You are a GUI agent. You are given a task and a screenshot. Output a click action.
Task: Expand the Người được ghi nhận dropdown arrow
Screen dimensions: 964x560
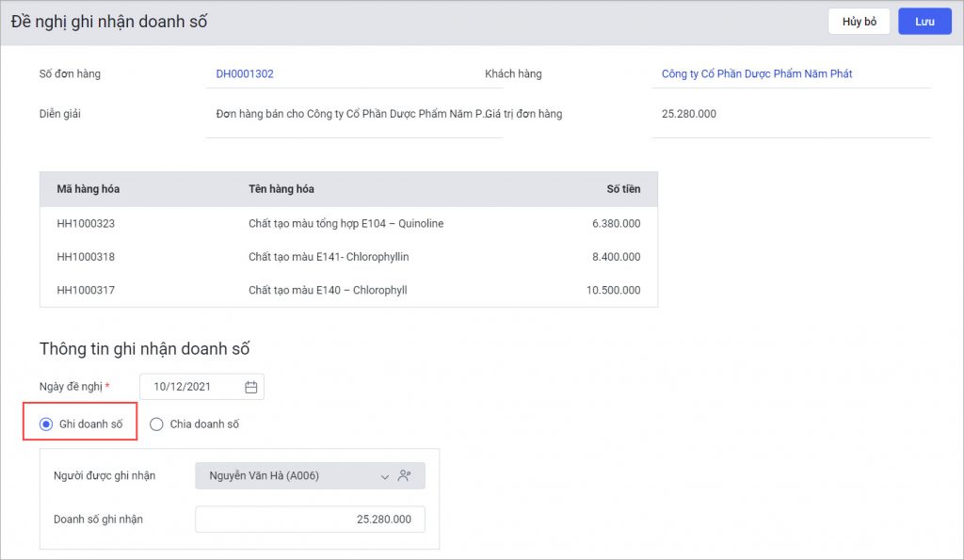tap(384, 476)
